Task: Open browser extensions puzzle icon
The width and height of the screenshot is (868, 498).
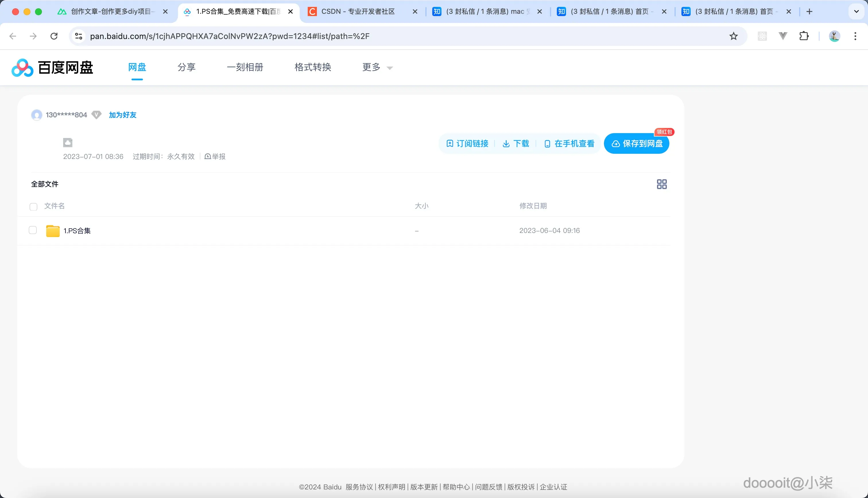Action: (x=804, y=36)
